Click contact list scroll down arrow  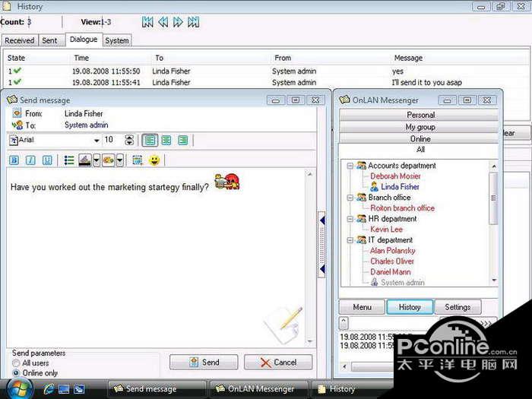click(494, 280)
